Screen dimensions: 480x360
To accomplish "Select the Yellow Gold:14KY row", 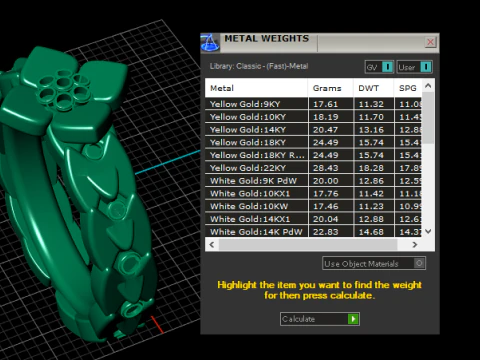I will click(x=313, y=130).
